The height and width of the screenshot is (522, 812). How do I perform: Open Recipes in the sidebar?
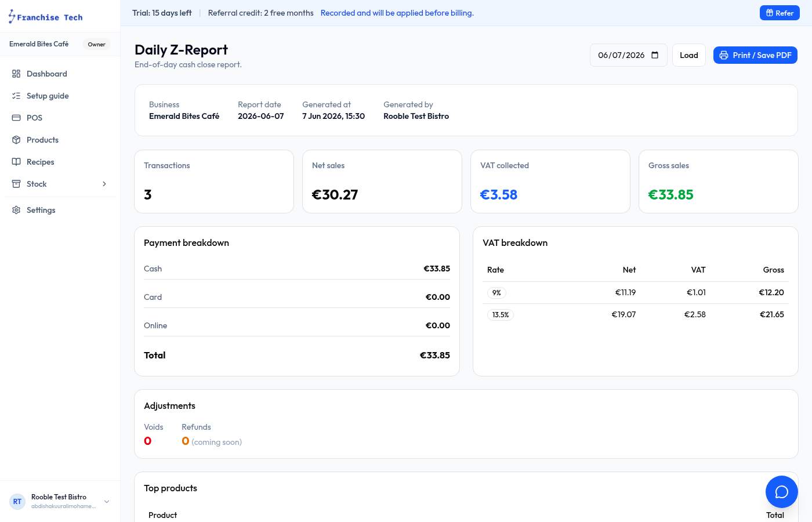[x=60, y=162]
